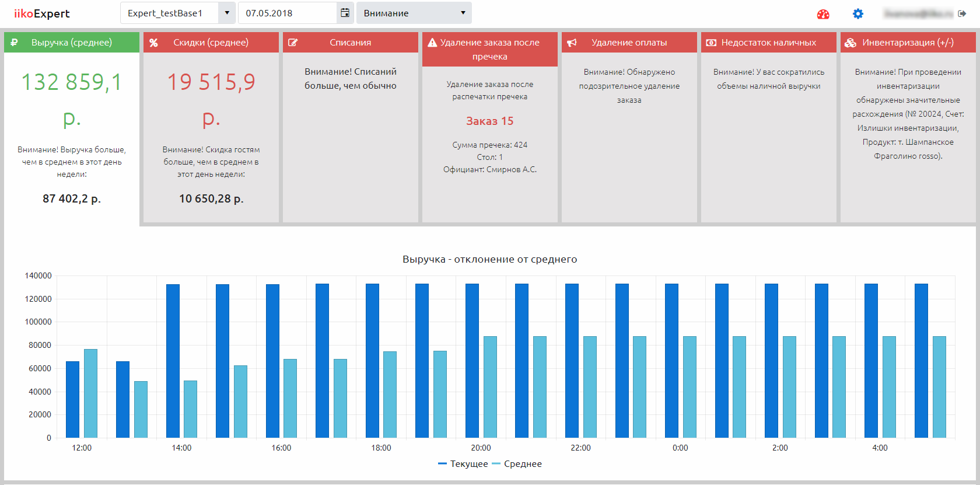Click the percent icon on Скидки card
Screen dimensions: 980x485
click(x=153, y=43)
